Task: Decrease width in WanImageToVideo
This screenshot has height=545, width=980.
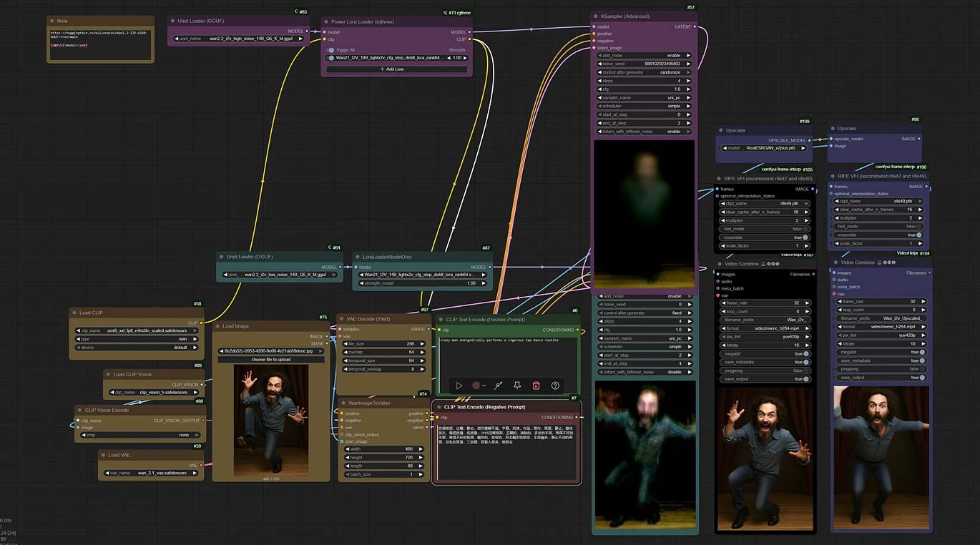Action: [346, 449]
